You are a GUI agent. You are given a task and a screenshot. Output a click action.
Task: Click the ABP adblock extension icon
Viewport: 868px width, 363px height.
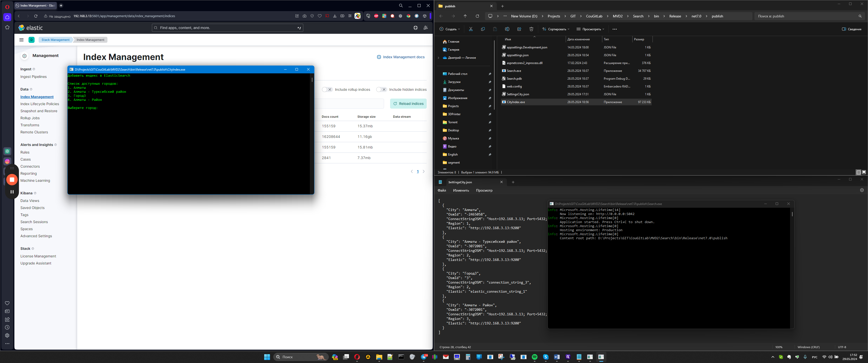coord(376,16)
